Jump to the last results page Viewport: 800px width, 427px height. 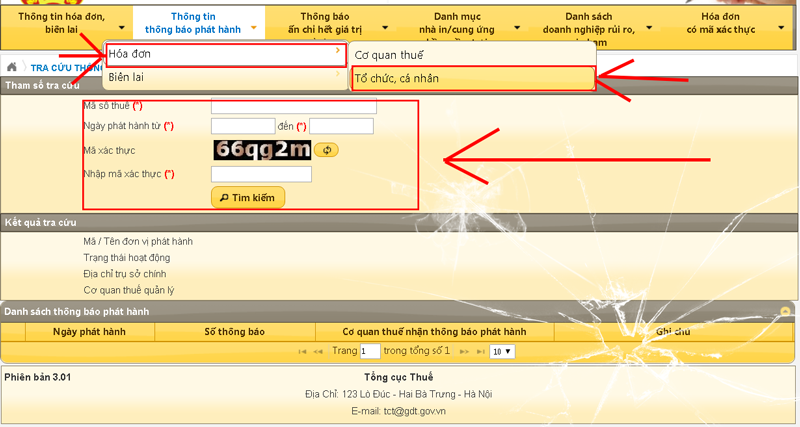point(481,352)
